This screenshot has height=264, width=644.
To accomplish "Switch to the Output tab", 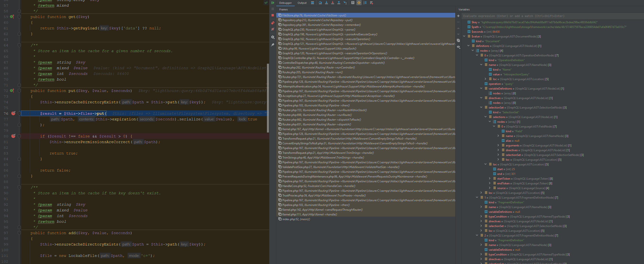I will 302,3.
